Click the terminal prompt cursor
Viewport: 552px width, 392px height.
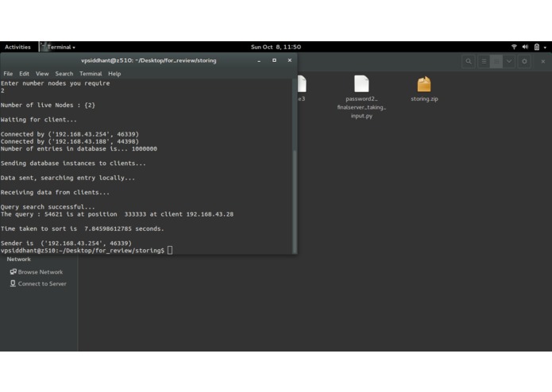[170, 250]
